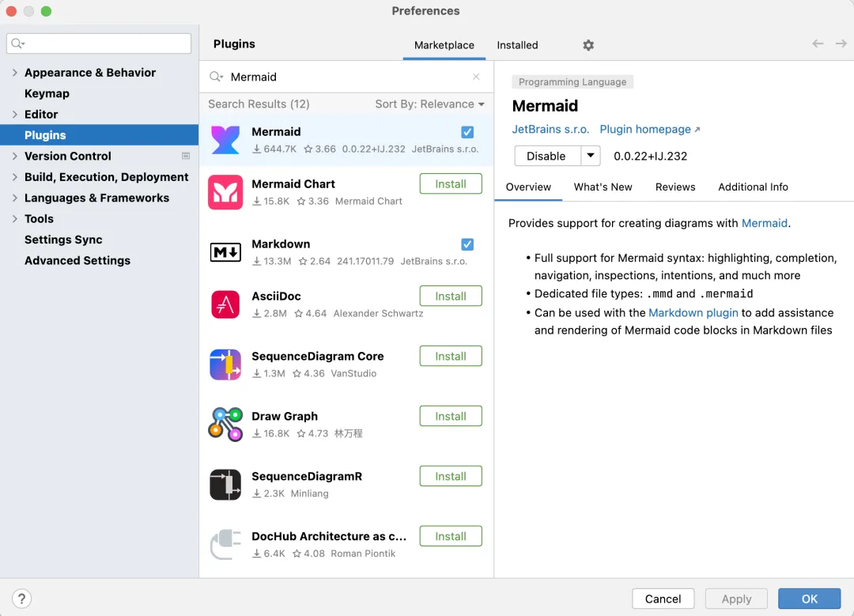The image size is (854, 616).
Task: Click the Mermaid plugin logo icon
Action: (x=225, y=140)
